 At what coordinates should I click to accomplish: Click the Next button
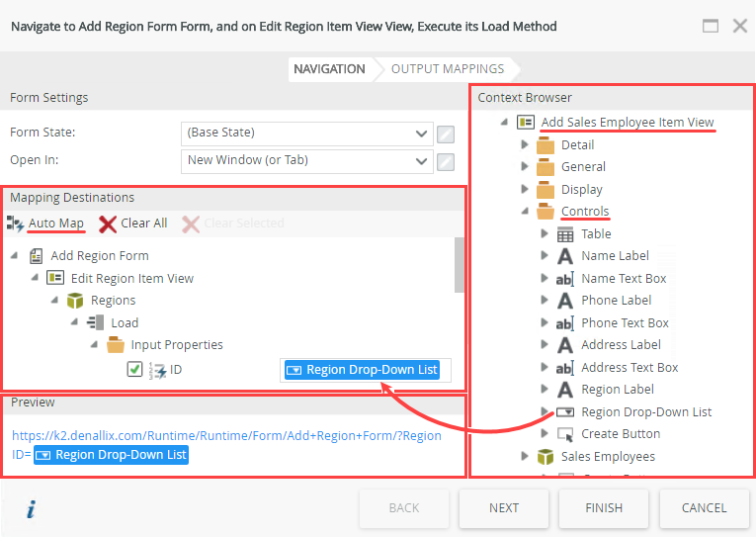pyautogui.click(x=504, y=508)
